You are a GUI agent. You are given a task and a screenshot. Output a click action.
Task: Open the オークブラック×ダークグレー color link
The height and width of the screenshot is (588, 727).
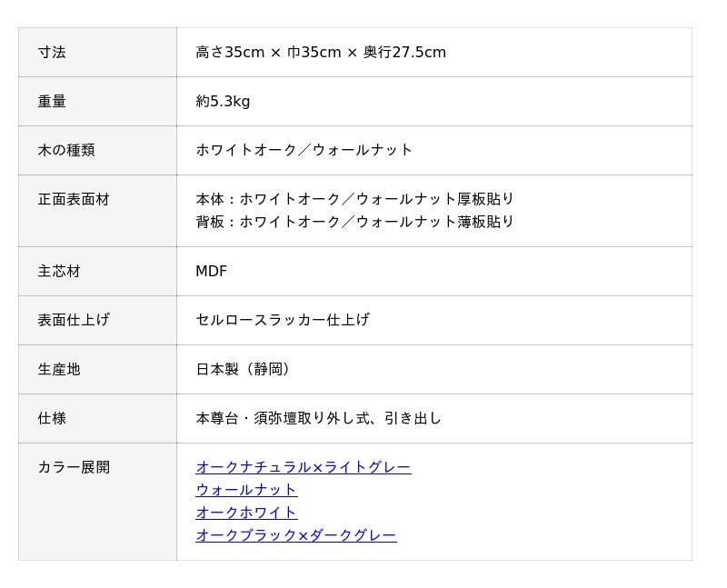click(295, 535)
